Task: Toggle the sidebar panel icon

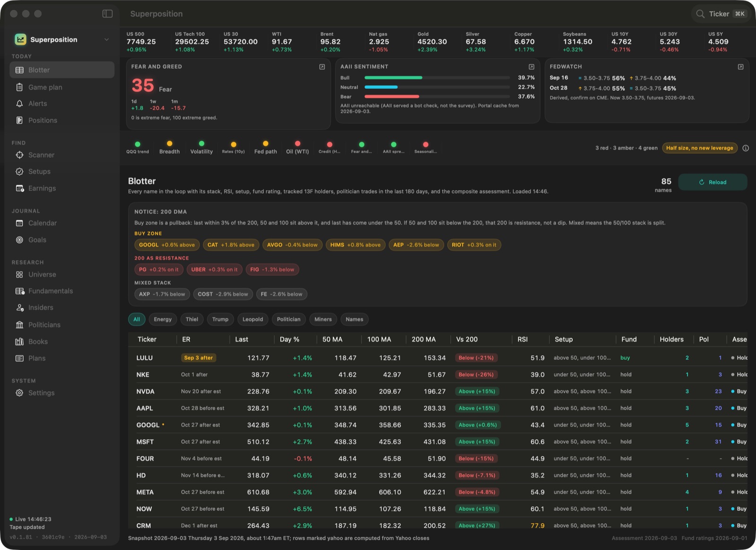Action: click(x=107, y=14)
